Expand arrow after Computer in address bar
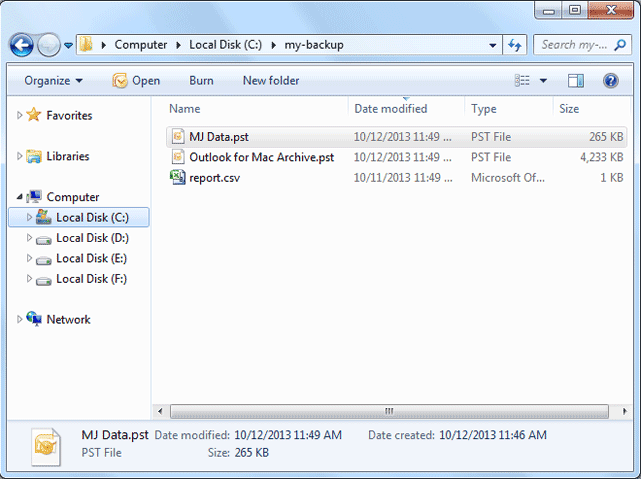The width and height of the screenshot is (642, 479). 179,45
